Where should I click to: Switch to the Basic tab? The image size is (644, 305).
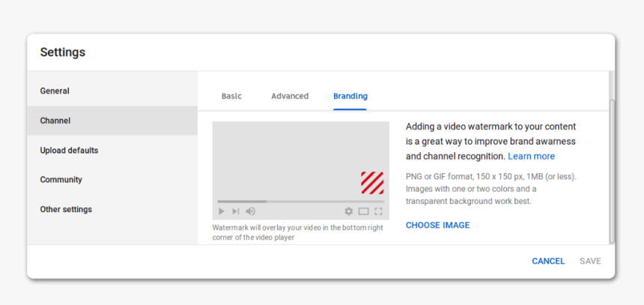[x=231, y=96]
